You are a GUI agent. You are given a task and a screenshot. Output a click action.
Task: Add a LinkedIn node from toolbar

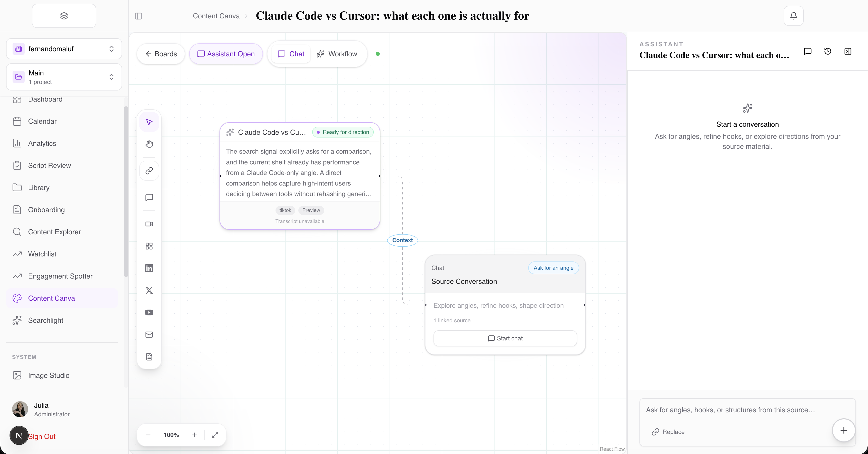[149, 268]
